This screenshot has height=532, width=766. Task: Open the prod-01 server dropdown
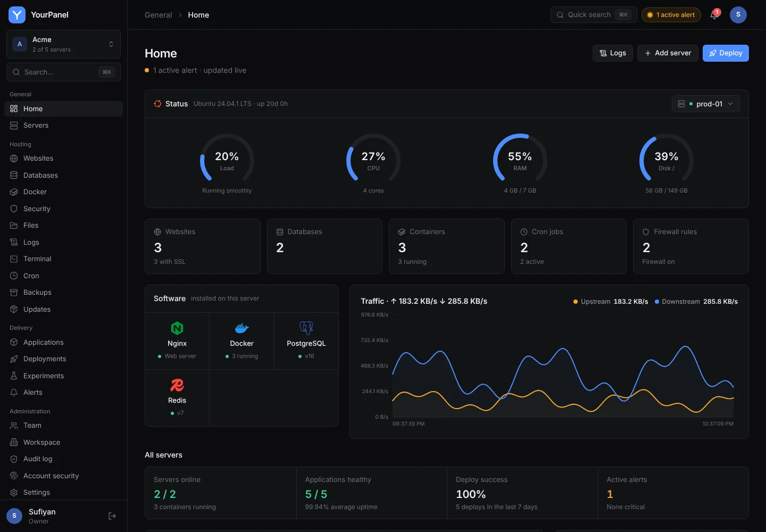pos(706,104)
